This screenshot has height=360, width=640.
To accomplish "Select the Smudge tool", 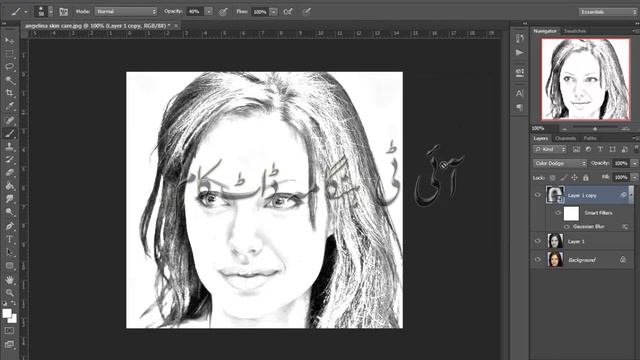I will point(9,199).
